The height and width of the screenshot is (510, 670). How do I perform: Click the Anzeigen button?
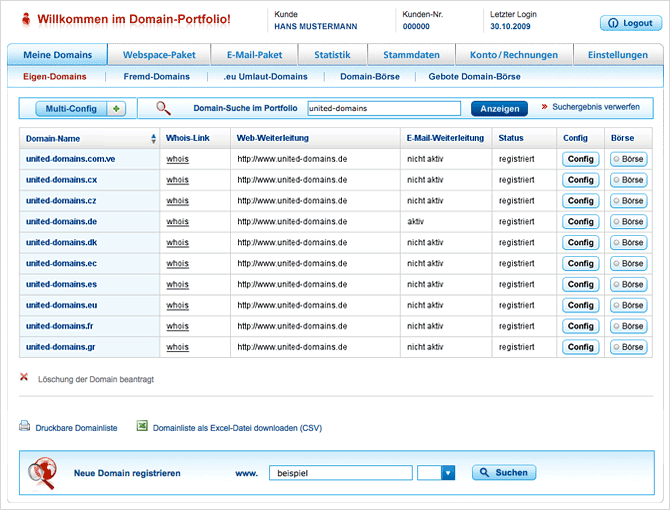pyautogui.click(x=499, y=108)
